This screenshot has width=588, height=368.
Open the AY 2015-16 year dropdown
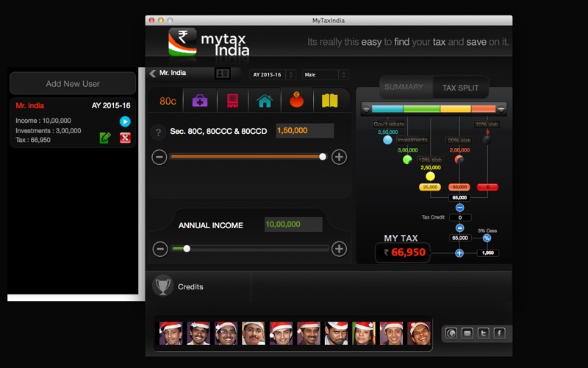click(272, 74)
